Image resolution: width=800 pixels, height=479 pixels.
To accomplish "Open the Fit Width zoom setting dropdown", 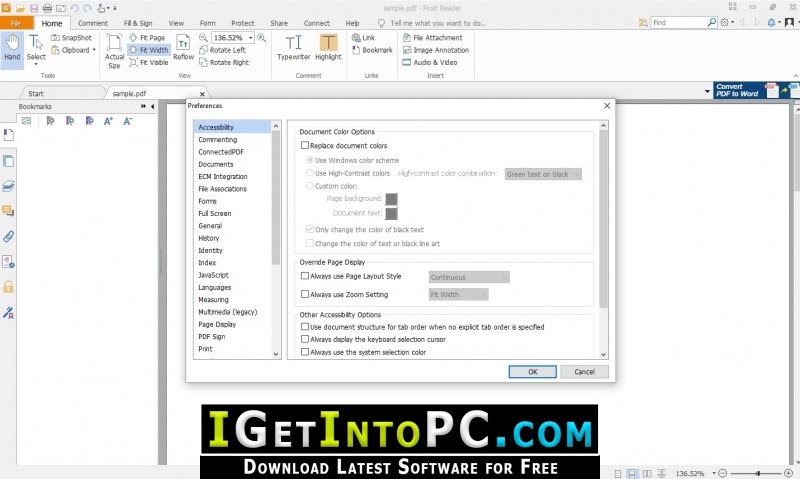I will point(458,294).
